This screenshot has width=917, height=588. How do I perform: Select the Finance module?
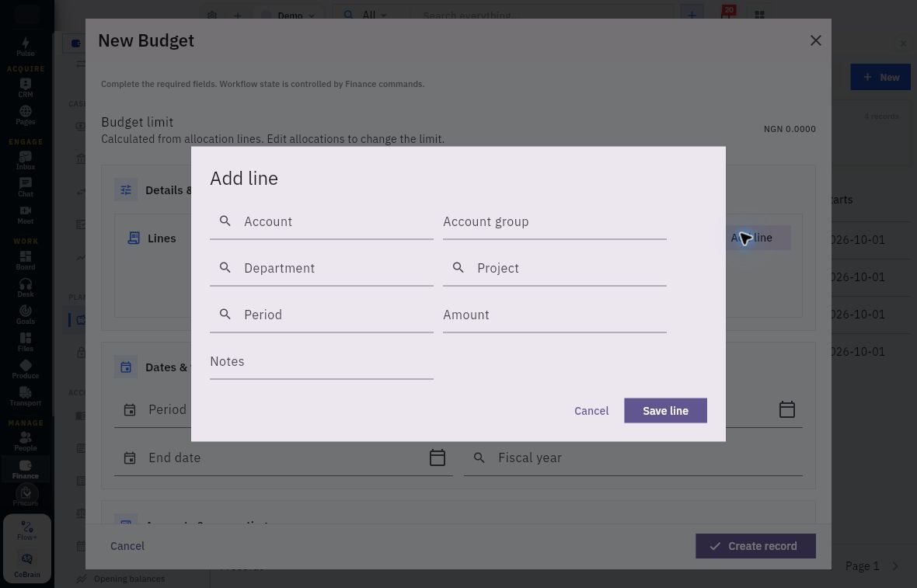click(x=25, y=468)
